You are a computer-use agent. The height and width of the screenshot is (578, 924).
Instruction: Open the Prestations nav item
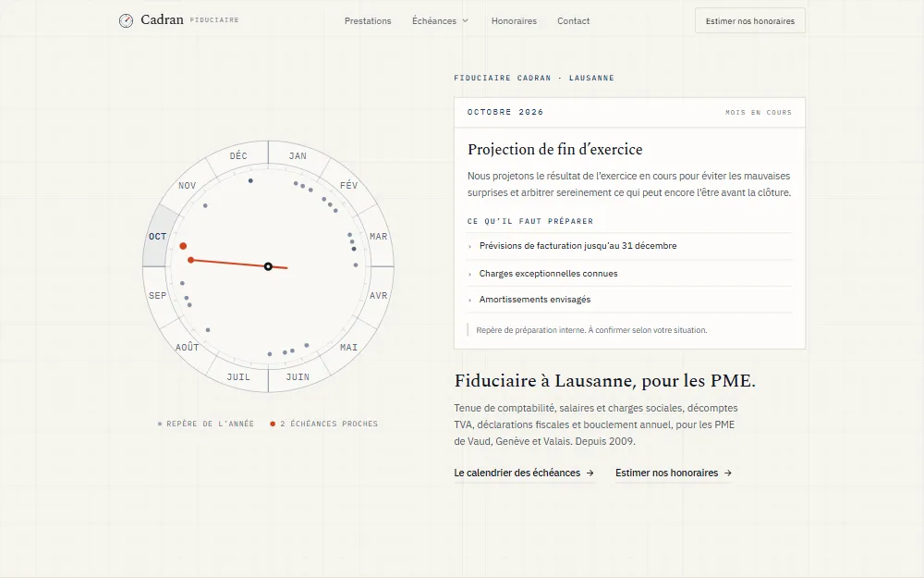coord(368,20)
